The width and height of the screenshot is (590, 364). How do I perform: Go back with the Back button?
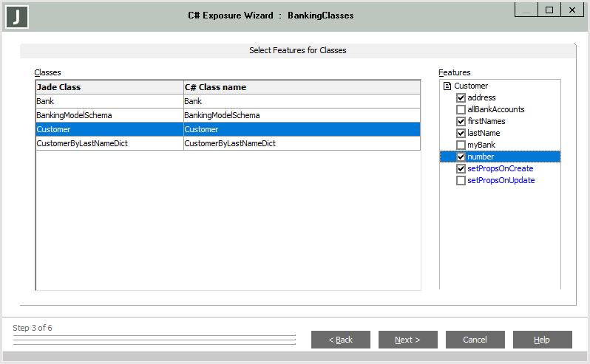pos(342,340)
